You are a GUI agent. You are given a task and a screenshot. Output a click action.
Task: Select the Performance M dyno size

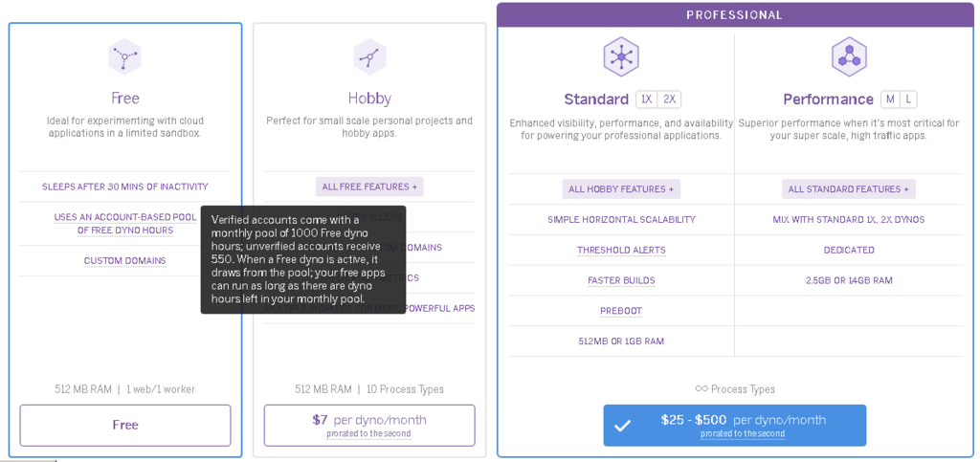pos(890,99)
